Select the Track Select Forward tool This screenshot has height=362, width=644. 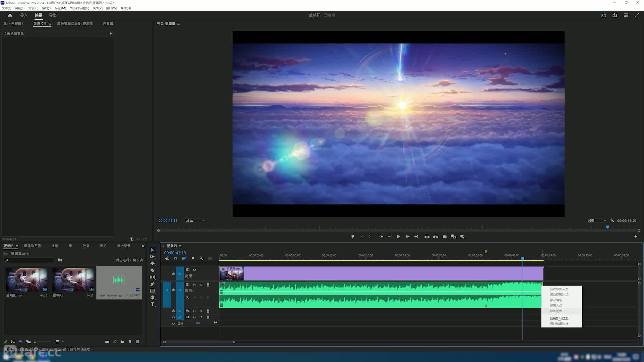(x=152, y=257)
